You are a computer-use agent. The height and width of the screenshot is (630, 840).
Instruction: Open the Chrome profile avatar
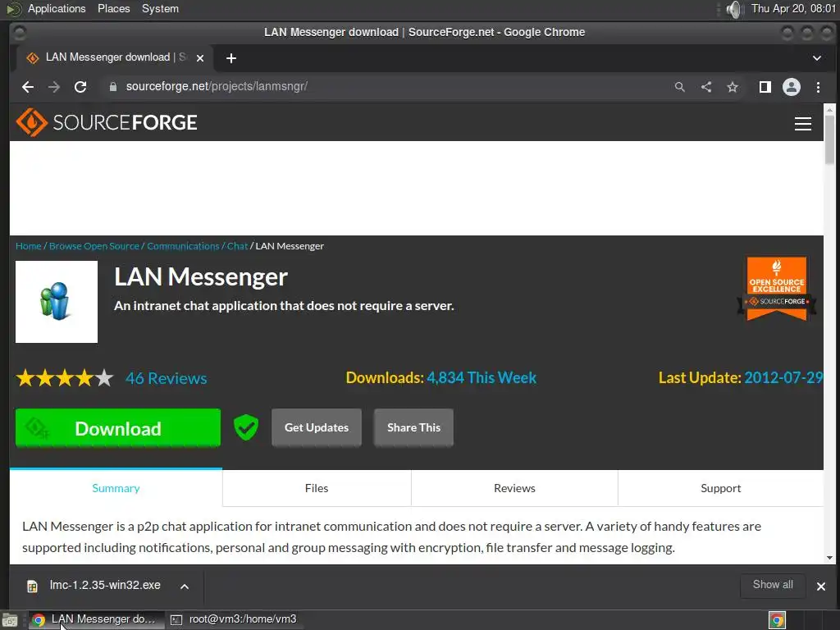coord(792,87)
